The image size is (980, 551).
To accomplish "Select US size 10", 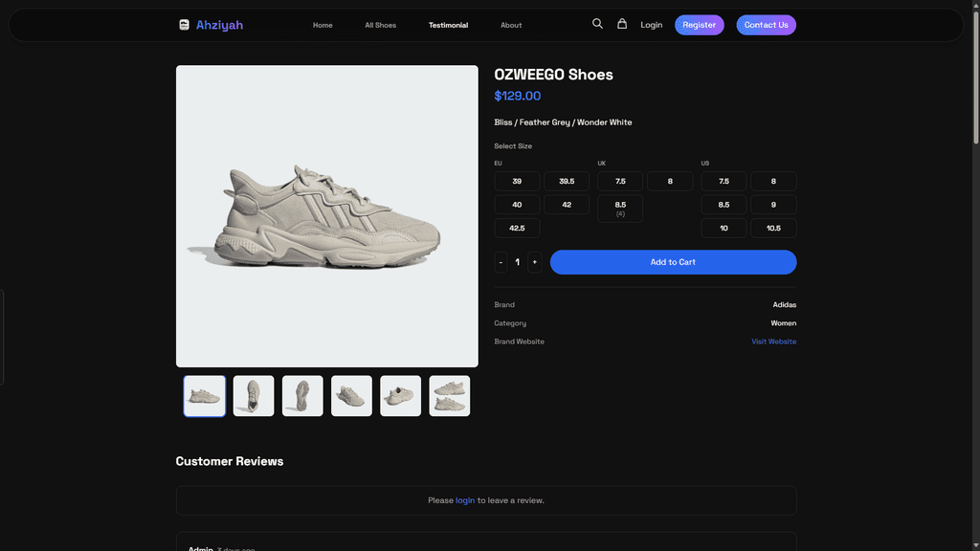I will coord(724,228).
